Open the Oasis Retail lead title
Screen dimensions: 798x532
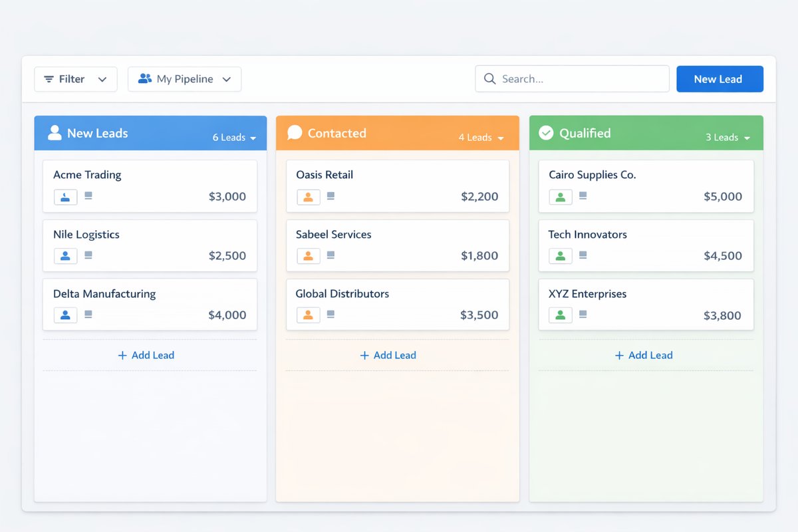325,175
